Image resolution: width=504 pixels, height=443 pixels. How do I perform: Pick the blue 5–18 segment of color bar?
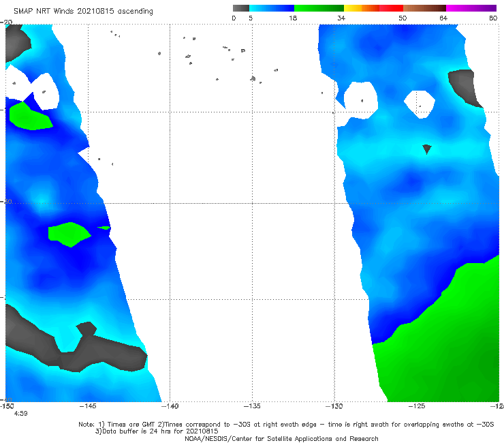[x=272, y=8]
